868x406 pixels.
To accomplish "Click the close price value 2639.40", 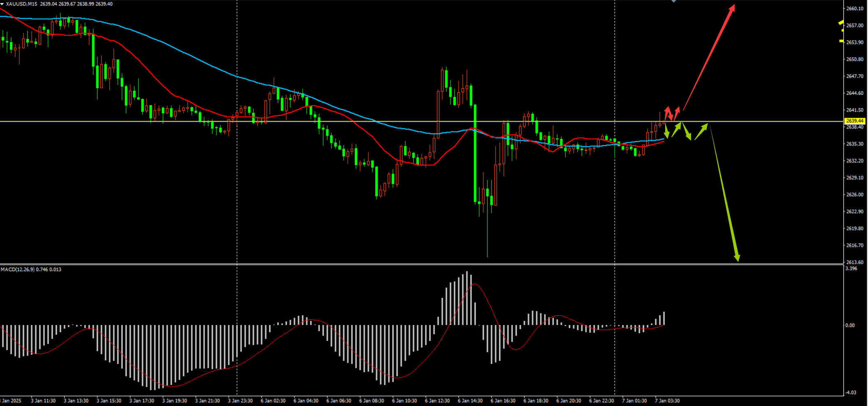I will click(104, 4).
